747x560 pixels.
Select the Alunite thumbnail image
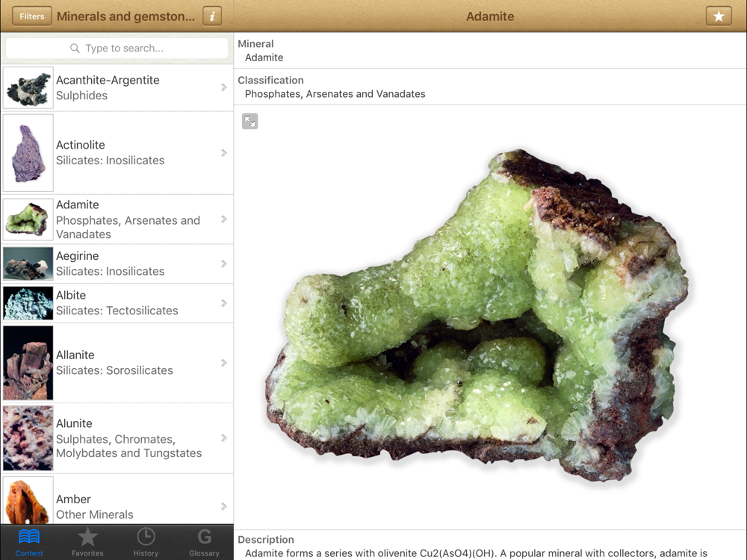(x=28, y=438)
